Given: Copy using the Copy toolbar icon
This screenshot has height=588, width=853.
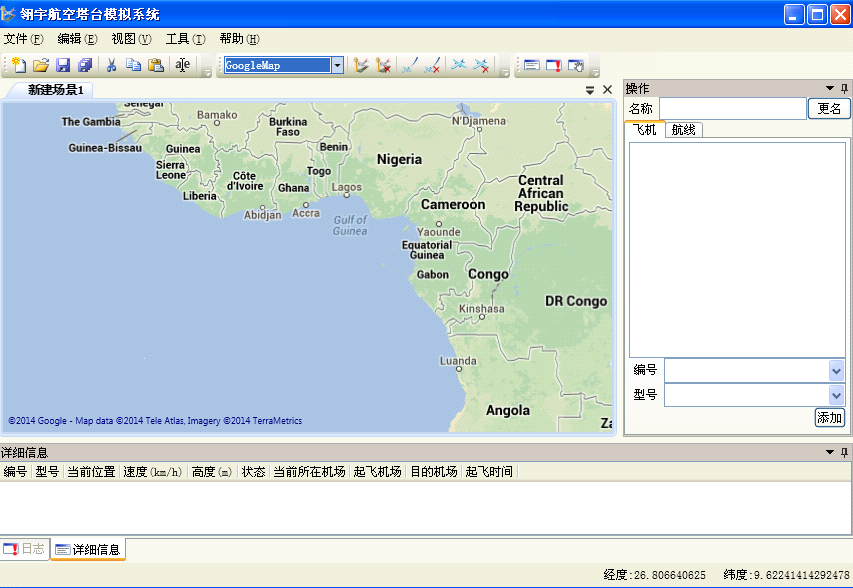Looking at the screenshot, I should point(133,65).
